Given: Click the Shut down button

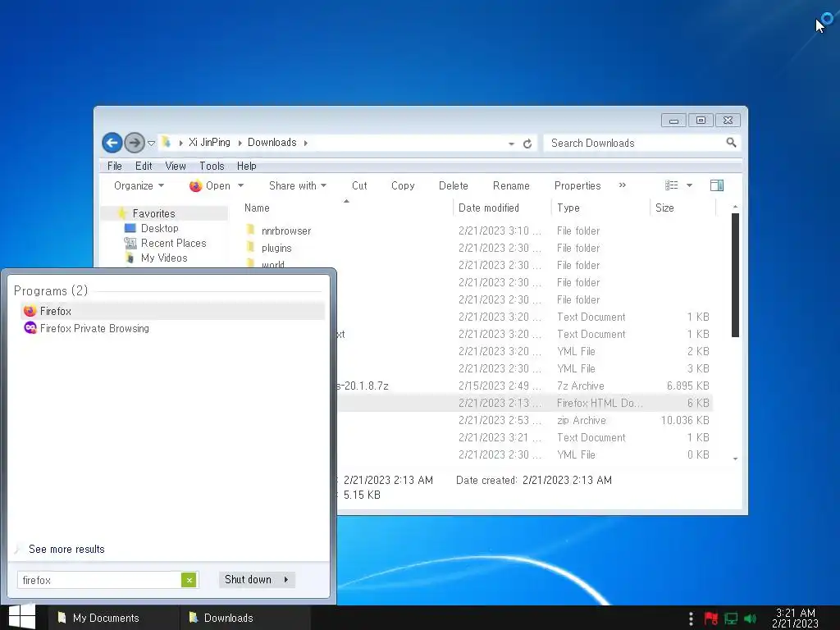Looking at the screenshot, I should pos(248,580).
